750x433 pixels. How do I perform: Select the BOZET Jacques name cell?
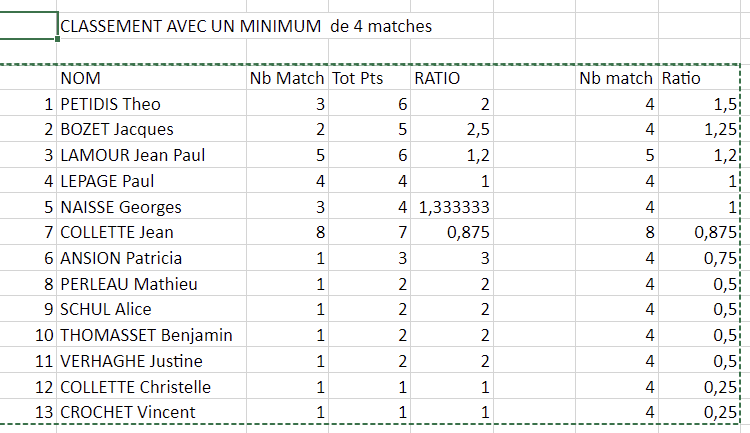(117, 130)
